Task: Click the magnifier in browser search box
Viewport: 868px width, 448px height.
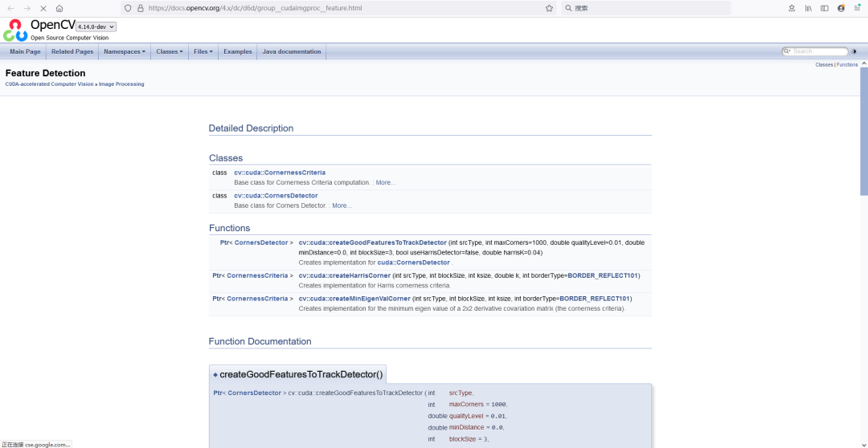Action: coord(568,8)
